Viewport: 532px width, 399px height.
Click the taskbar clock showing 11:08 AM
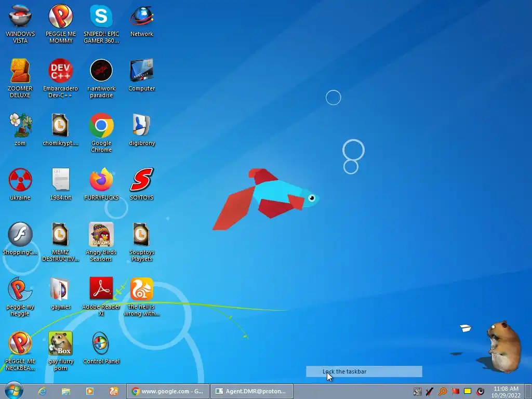point(506,392)
